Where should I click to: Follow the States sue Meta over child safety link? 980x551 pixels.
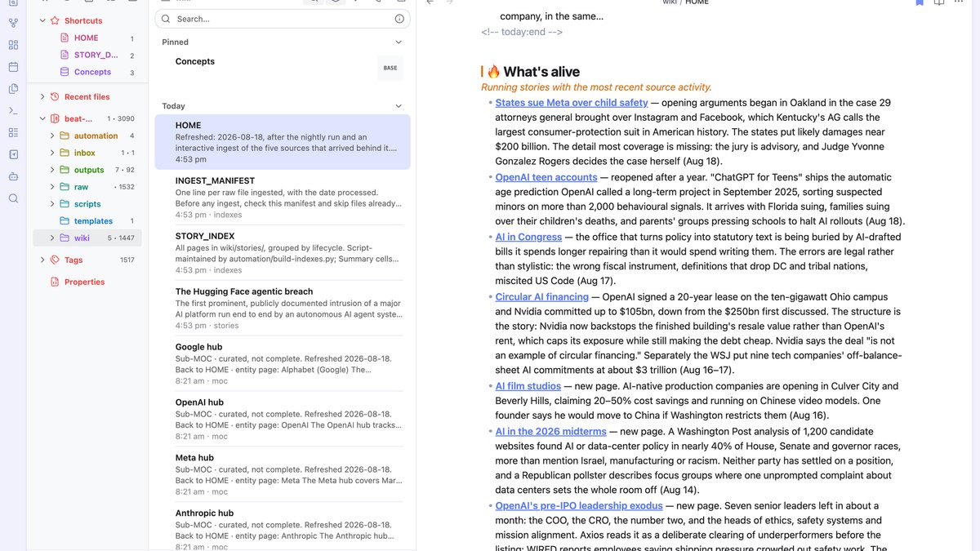pos(572,103)
